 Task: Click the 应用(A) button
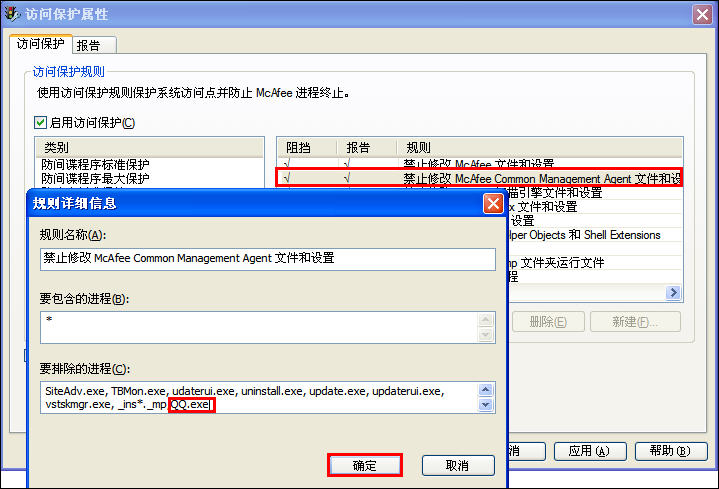tap(590, 451)
